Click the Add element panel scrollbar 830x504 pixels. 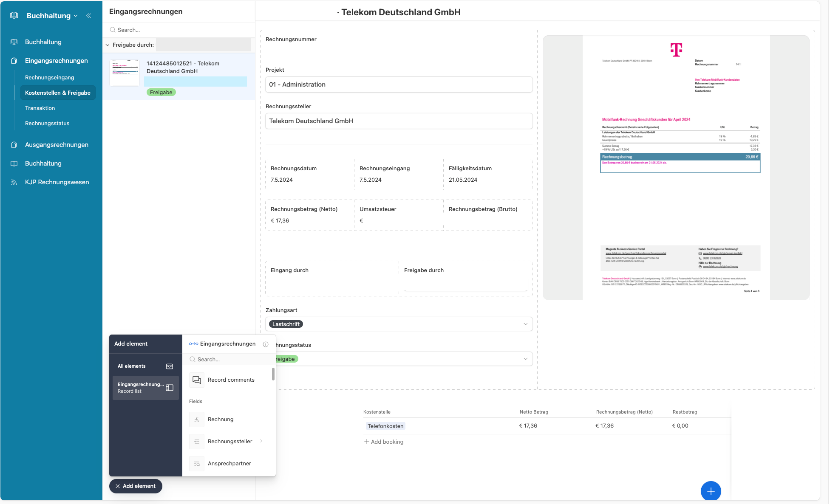pyautogui.click(x=273, y=374)
